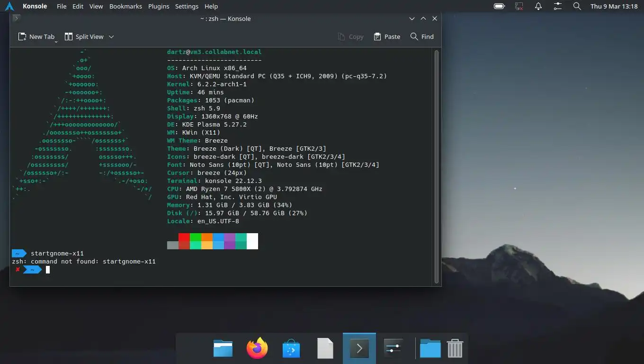Image resolution: width=644 pixels, height=364 pixels.
Task: Open the disconnected network tray icon
Action: coord(519,6)
